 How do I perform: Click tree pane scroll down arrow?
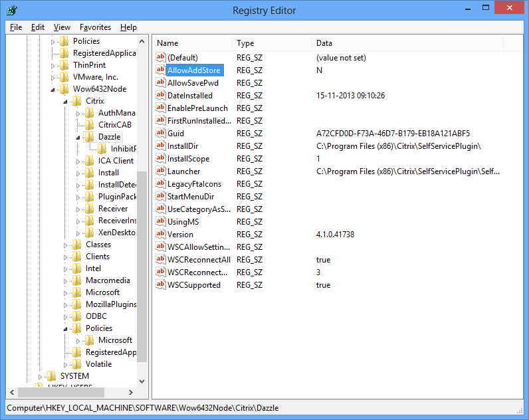click(142, 381)
